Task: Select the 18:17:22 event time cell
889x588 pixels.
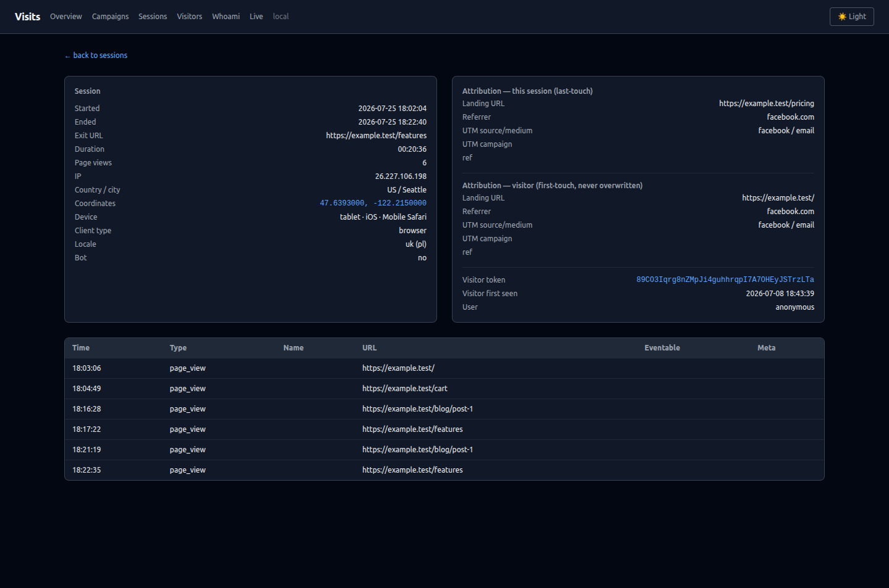Action: pos(86,429)
